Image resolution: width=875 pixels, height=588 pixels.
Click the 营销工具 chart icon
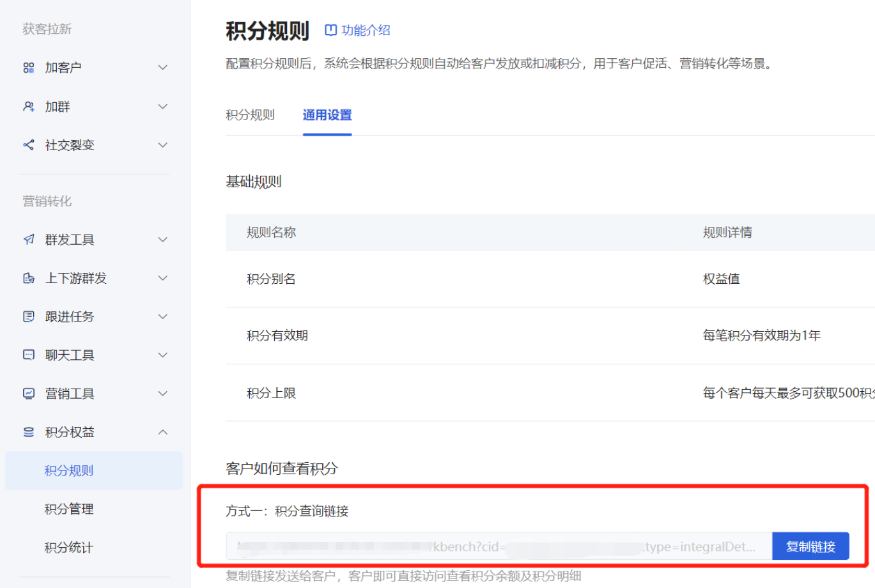(x=29, y=394)
